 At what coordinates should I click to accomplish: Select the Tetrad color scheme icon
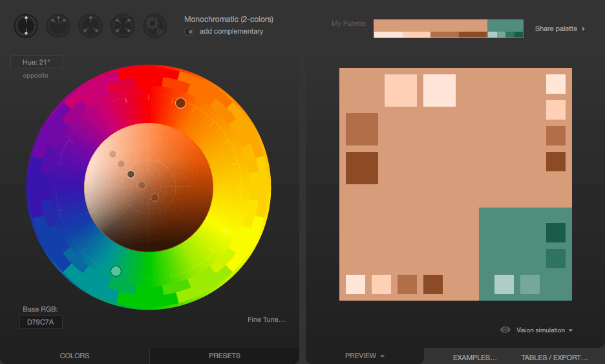(123, 26)
